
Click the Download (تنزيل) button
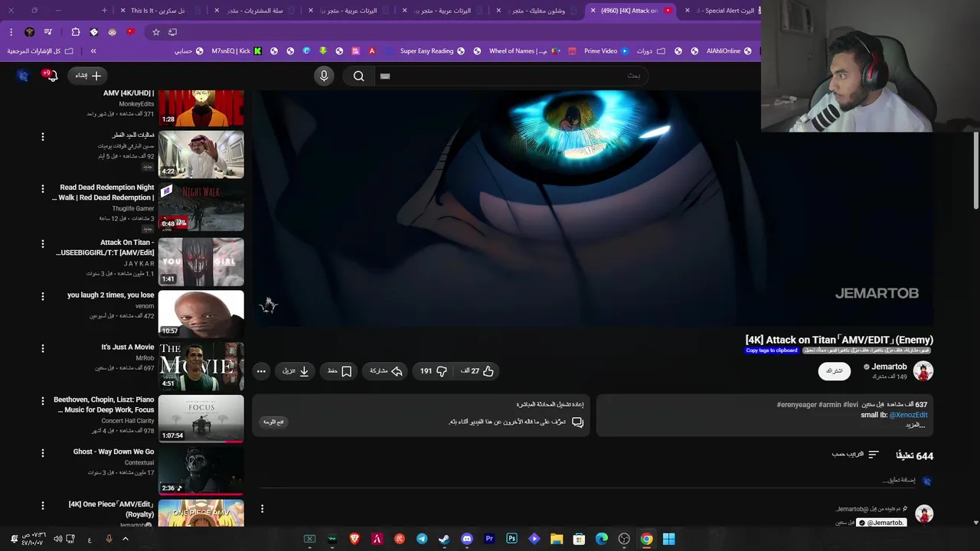click(296, 371)
